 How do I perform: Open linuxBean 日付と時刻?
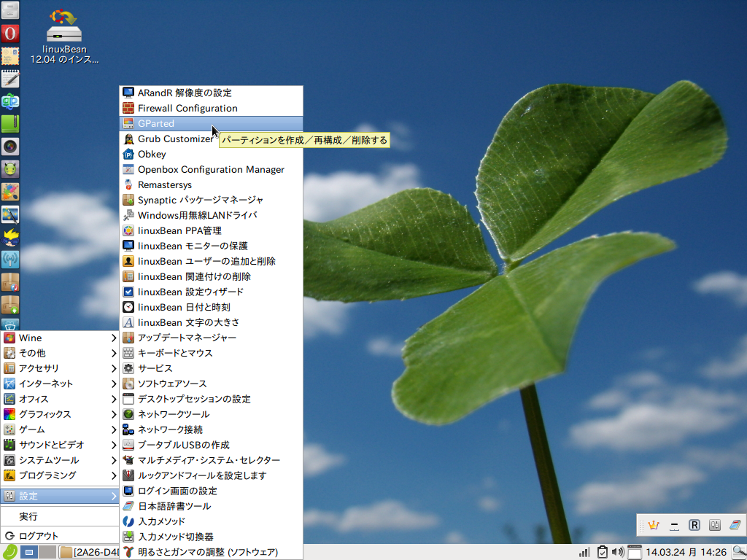(211, 307)
